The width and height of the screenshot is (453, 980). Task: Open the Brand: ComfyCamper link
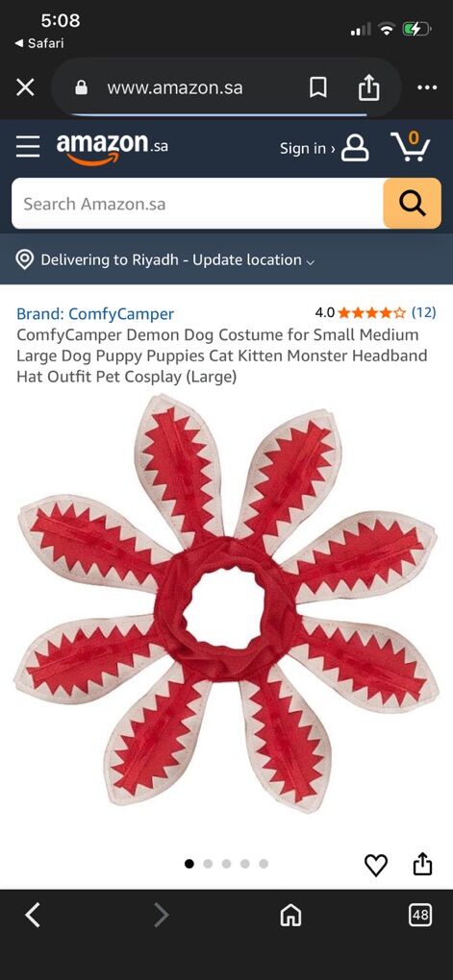95,314
